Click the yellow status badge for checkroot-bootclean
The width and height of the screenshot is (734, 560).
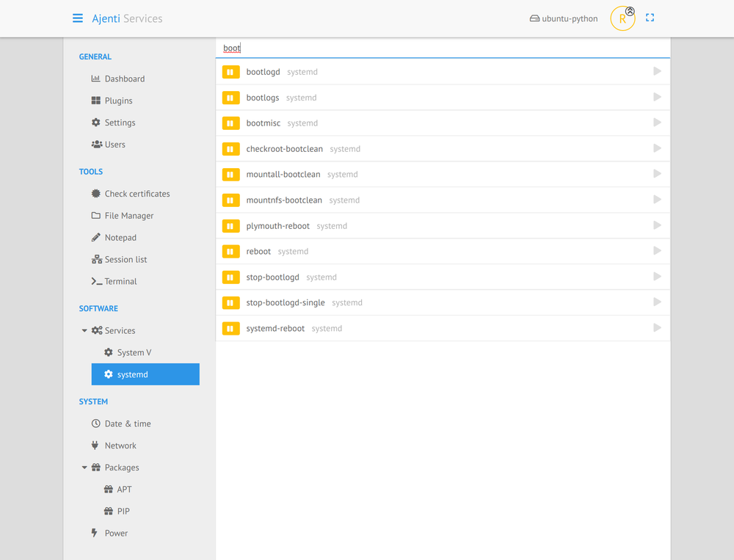coord(230,149)
